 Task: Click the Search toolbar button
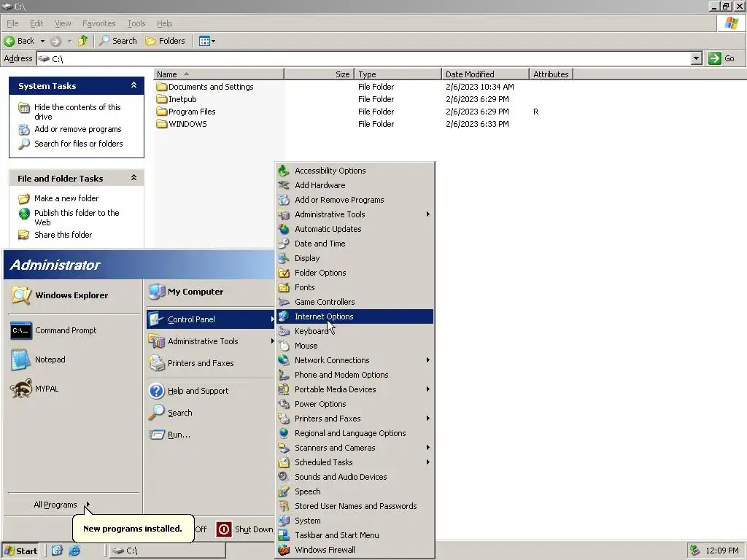(117, 41)
